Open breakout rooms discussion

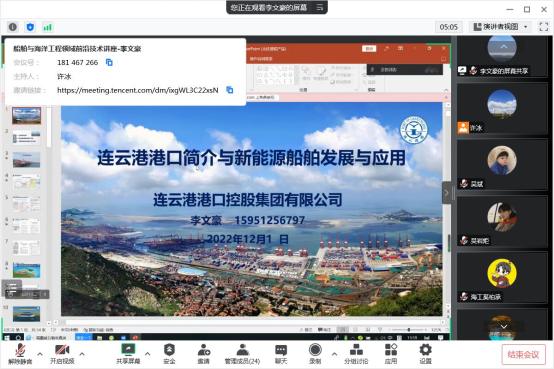click(x=356, y=354)
